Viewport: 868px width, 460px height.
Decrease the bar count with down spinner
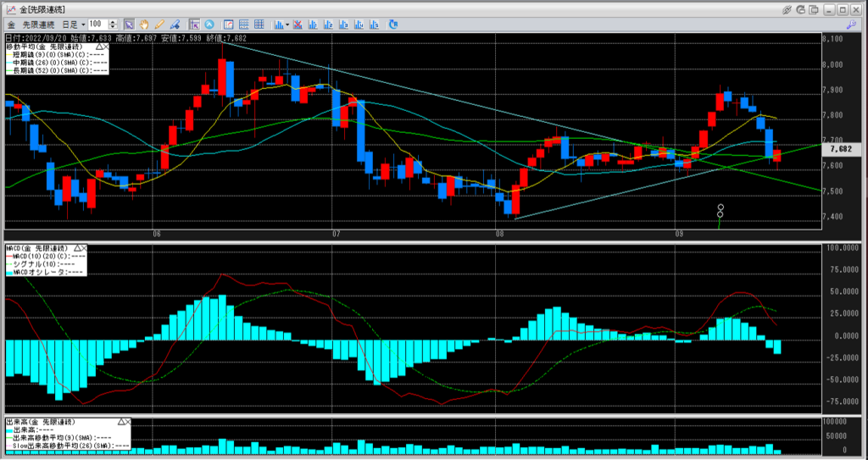pos(113,27)
